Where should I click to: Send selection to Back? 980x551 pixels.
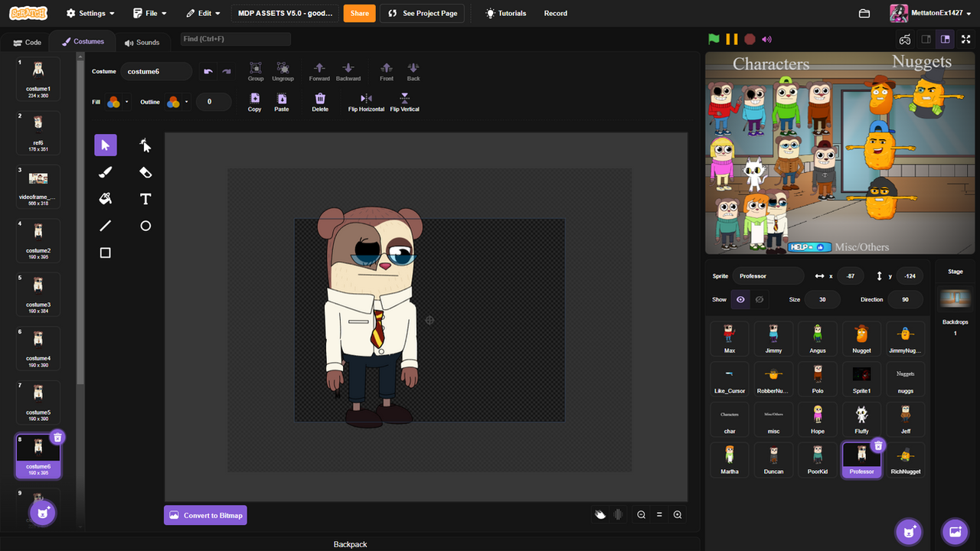coord(413,71)
